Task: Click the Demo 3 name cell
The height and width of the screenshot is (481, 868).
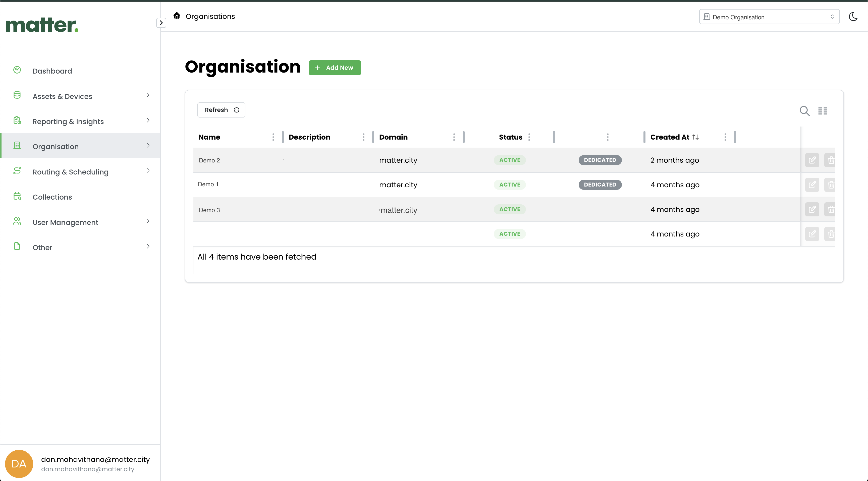Action: (209, 210)
